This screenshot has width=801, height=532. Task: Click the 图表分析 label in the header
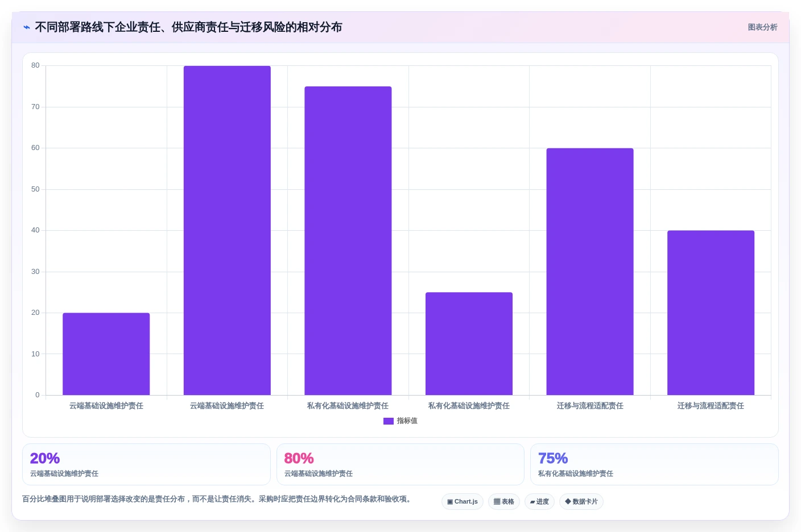click(x=762, y=27)
